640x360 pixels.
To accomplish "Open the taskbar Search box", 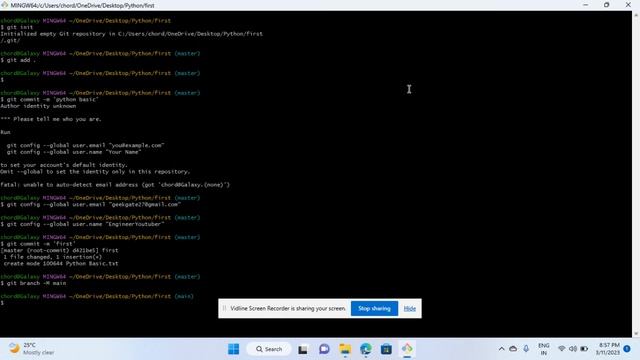I will [269, 349].
